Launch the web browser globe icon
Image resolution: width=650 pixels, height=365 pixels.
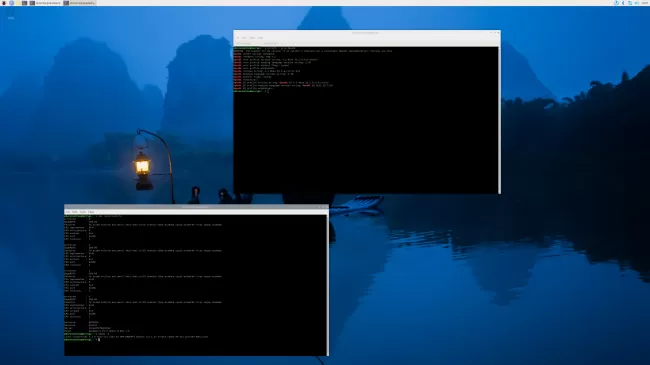(11, 3)
